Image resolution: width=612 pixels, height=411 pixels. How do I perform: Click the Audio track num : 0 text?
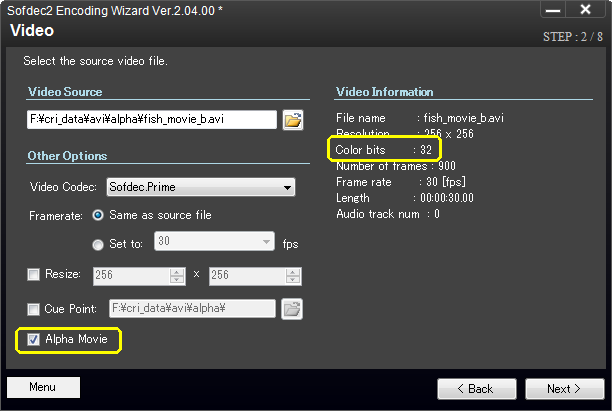tap(388, 214)
